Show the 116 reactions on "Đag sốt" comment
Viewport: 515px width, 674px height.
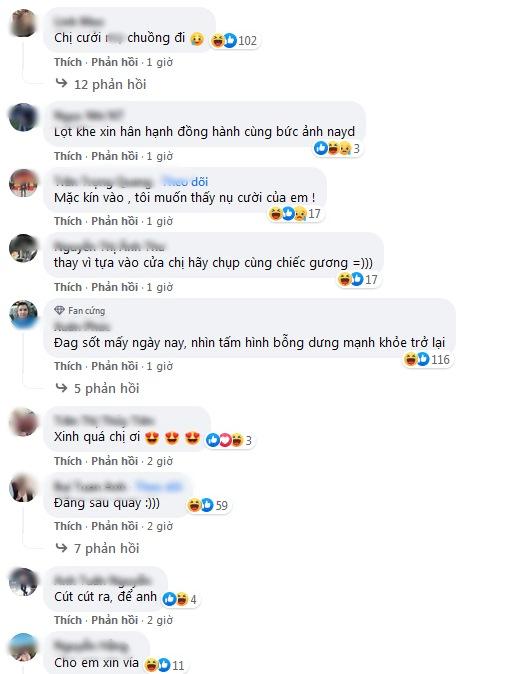click(427, 359)
